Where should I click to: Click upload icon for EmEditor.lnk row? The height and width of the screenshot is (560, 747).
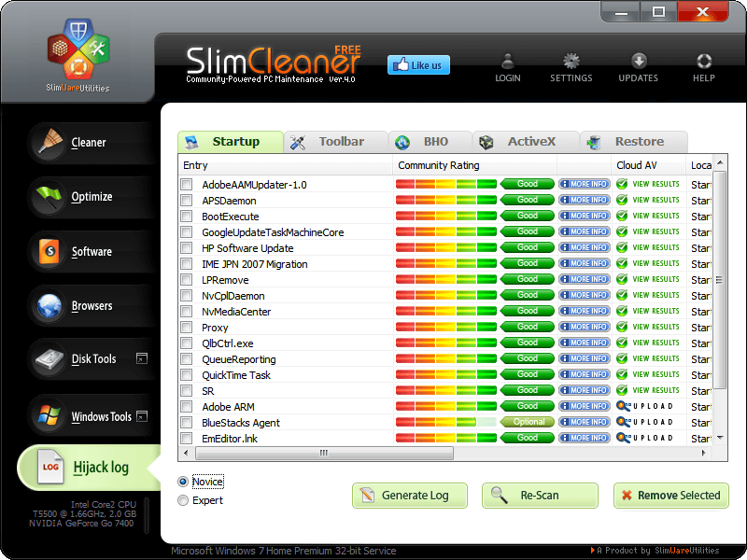tap(623, 438)
